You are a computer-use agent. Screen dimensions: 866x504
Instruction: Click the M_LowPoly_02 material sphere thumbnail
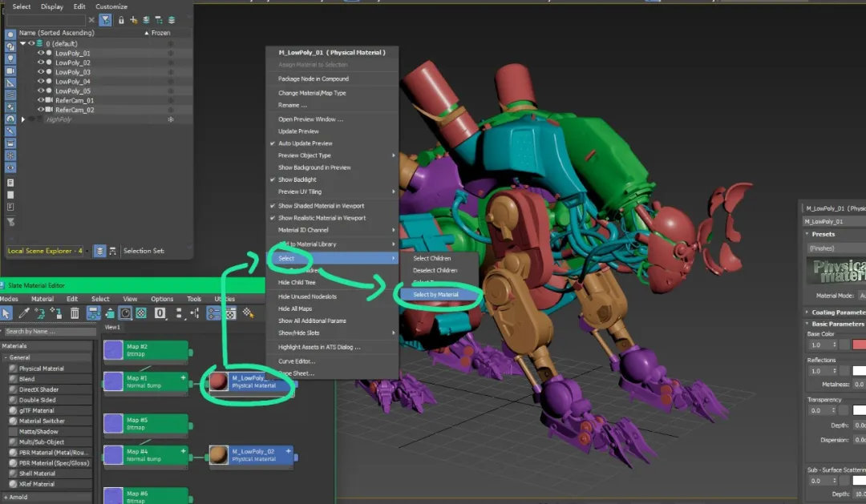point(218,456)
